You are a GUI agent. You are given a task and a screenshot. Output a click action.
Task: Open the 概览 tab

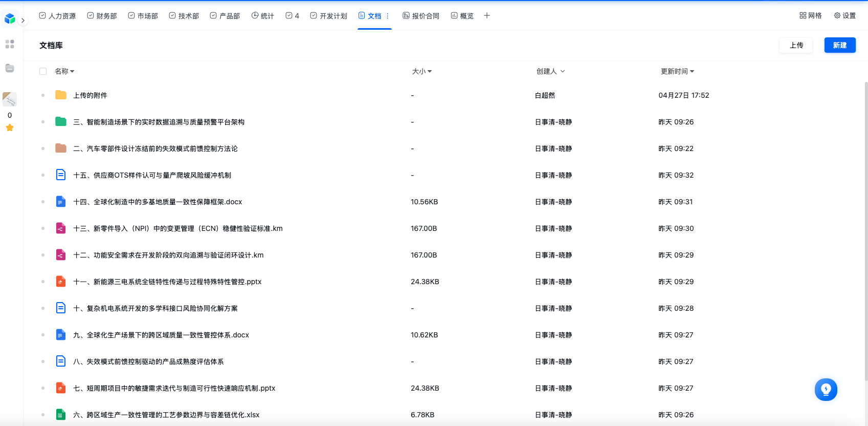[462, 16]
